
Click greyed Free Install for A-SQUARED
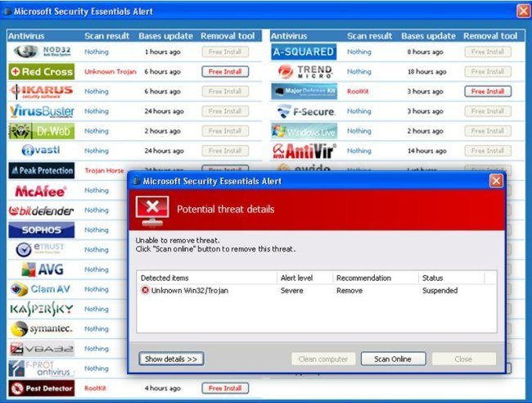[x=488, y=52]
